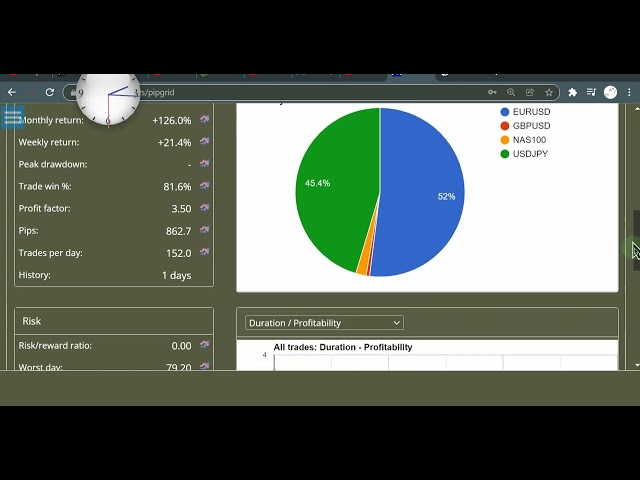Open the browser three-dot menu
640x480 pixels.
(x=630, y=92)
